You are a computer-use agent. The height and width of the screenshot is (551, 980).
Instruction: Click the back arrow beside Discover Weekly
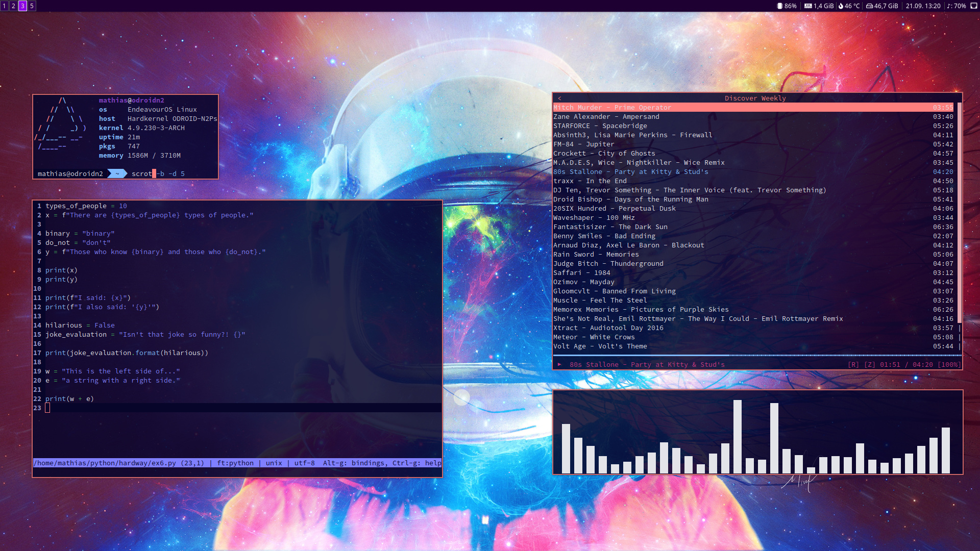(x=560, y=98)
